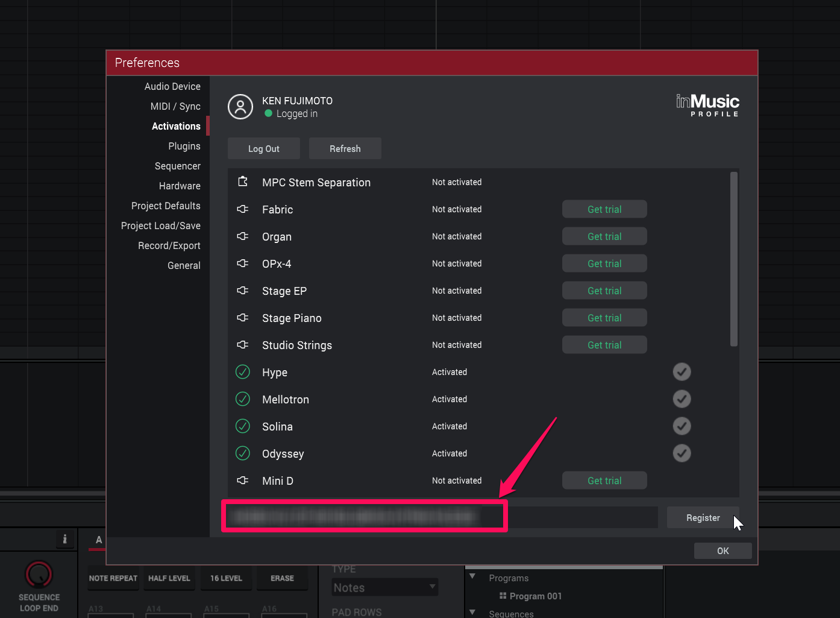
Task: Click the MPC Stem Separation plugin icon
Action: tap(243, 181)
